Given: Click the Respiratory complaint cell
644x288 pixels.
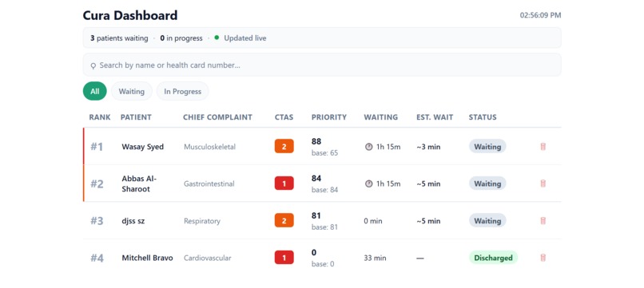Looking at the screenshot, I should pos(202,221).
